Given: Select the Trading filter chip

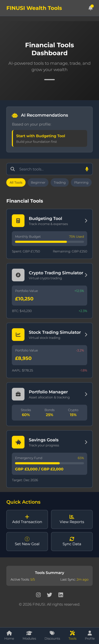Looking at the screenshot, I should coord(60,182).
